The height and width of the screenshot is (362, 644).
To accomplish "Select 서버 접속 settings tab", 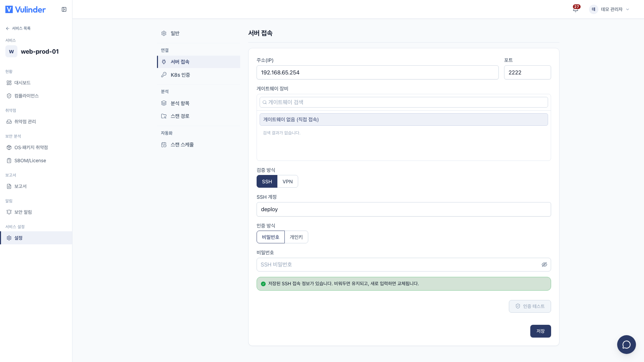I will coord(199,62).
